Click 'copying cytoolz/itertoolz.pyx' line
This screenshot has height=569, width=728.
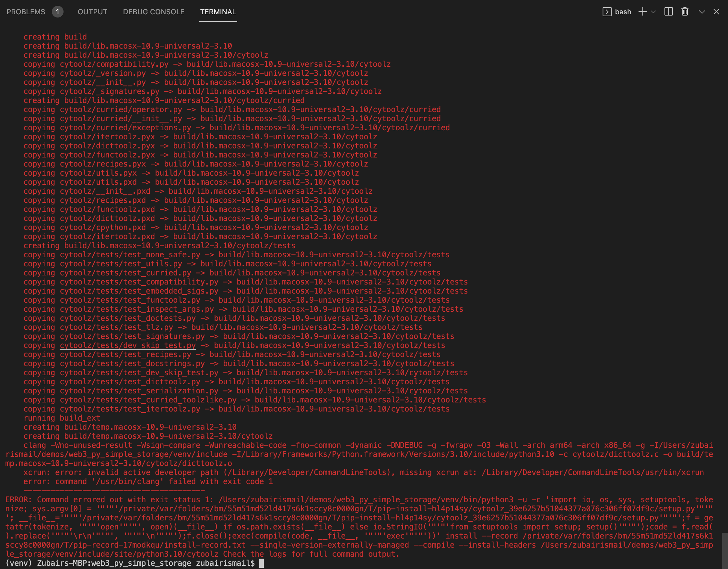coord(200,137)
